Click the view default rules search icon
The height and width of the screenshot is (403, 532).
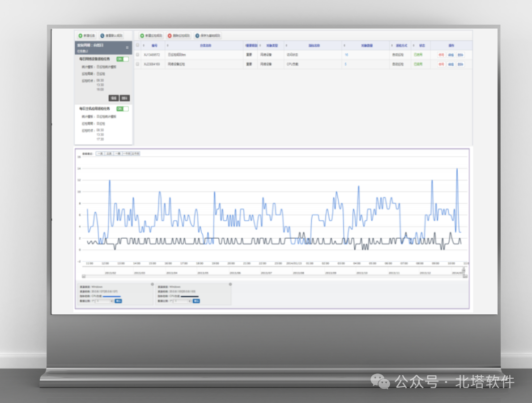pos(102,35)
